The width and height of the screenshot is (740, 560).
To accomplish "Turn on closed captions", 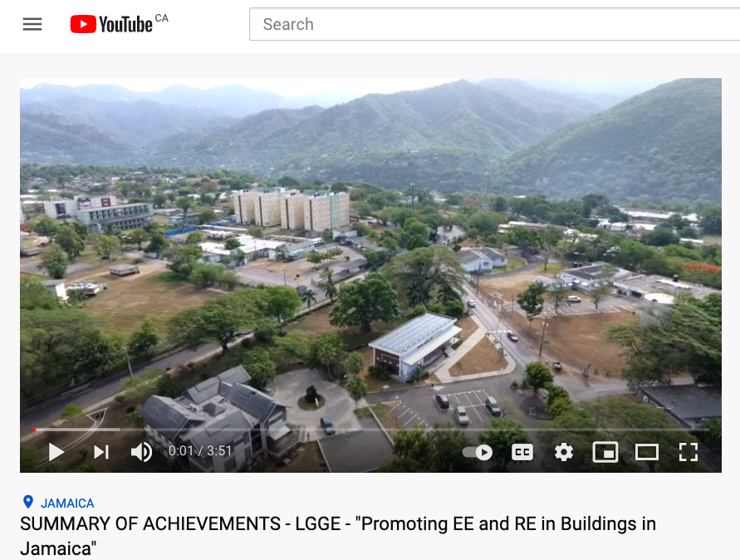I will click(522, 452).
